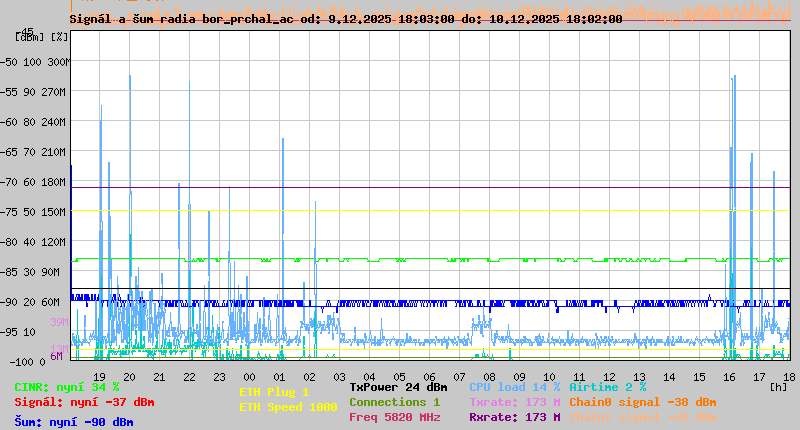The image size is (800, 430).
Task: Click the graph title 'Signál a šum radia bor_prchal_ac'
Action: click(x=182, y=19)
